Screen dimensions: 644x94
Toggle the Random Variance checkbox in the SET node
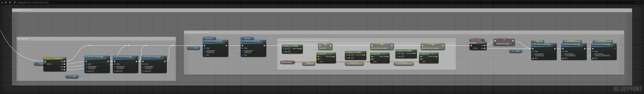508,44
